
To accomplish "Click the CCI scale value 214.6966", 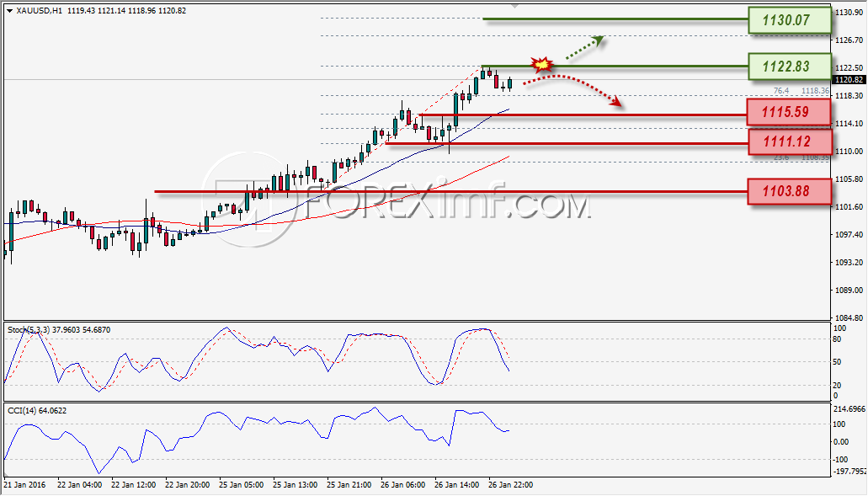I will pyautogui.click(x=849, y=409).
